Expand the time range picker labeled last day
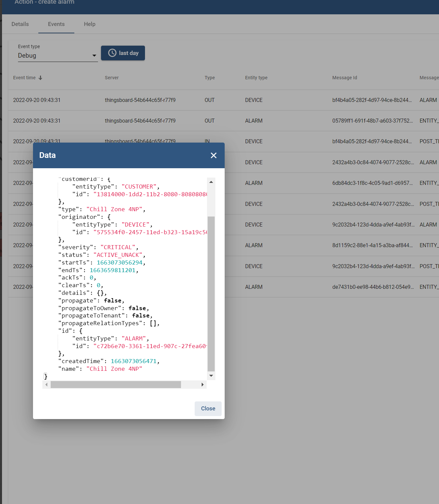 [123, 53]
